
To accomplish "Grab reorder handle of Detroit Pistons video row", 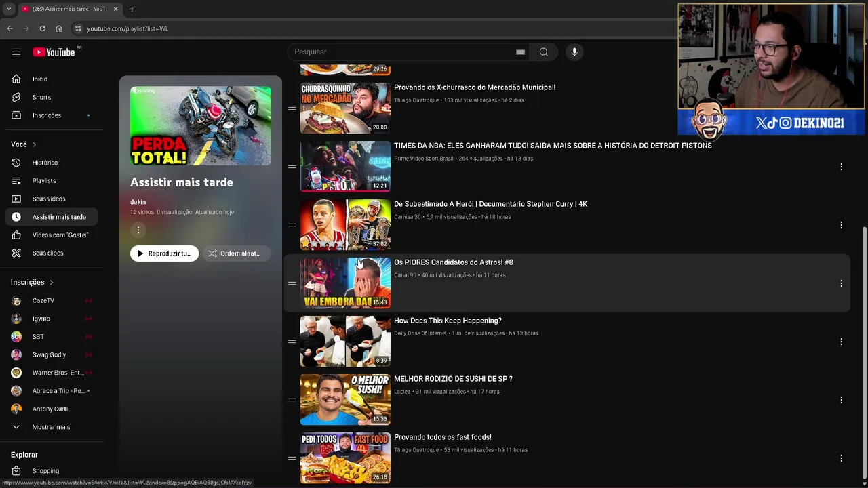I will pyautogui.click(x=292, y=167).
